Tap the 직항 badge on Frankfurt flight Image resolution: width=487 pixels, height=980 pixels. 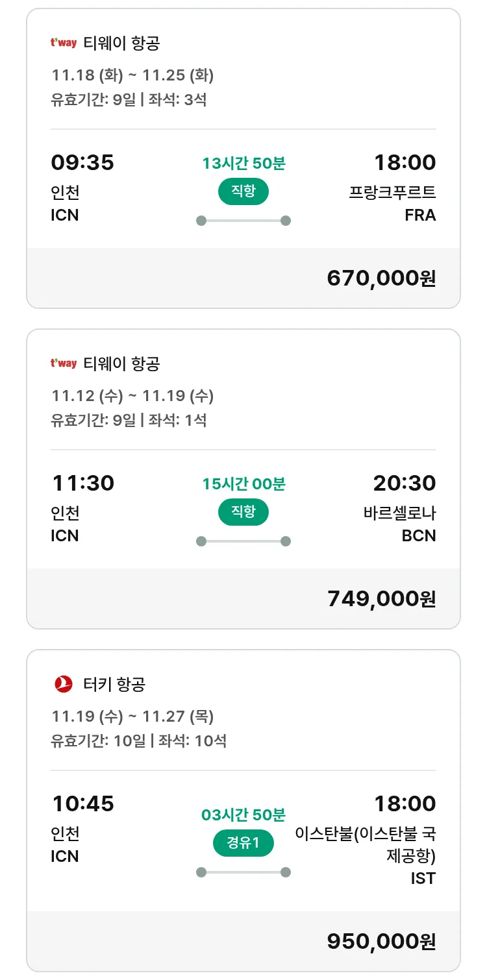click(243, 191)
